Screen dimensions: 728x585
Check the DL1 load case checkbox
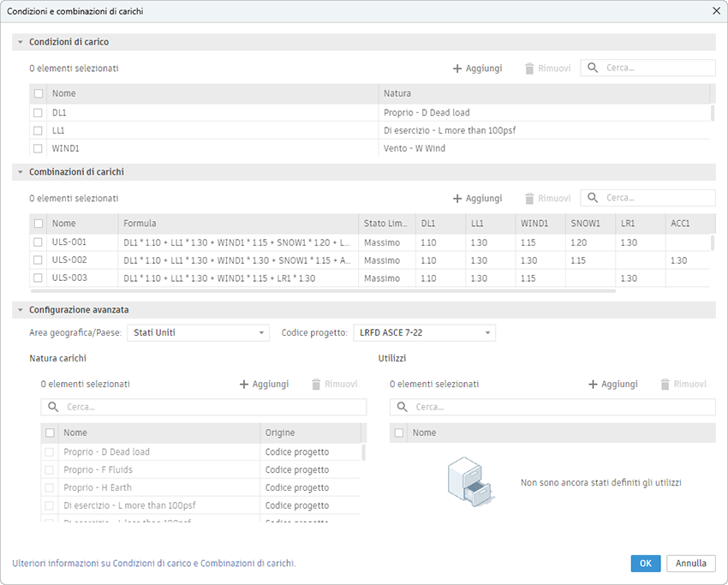tap(38, 113)
